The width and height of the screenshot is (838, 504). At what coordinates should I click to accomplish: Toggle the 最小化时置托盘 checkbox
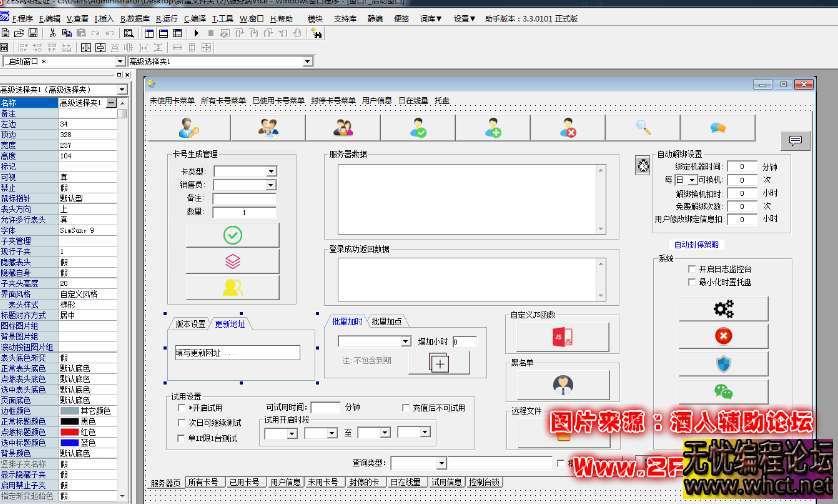pyautogui.click(x=692, y=282)
